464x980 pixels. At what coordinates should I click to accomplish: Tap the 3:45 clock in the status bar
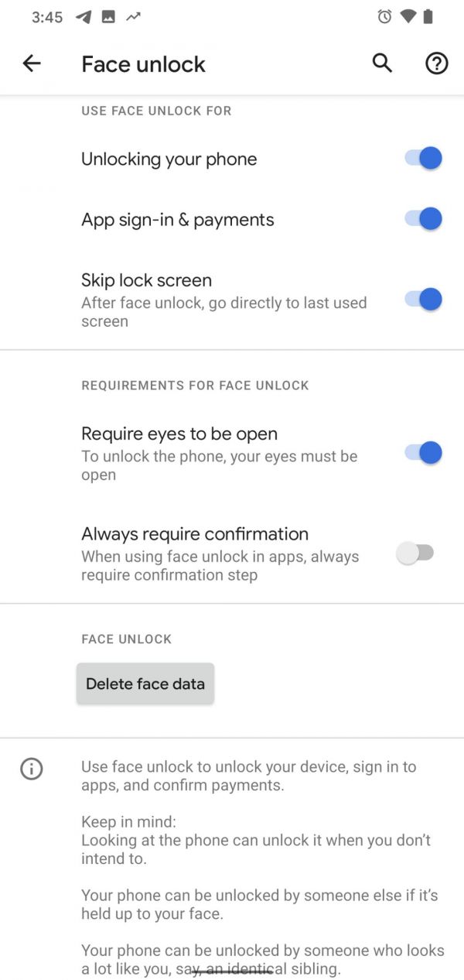(x=46, y=16)
